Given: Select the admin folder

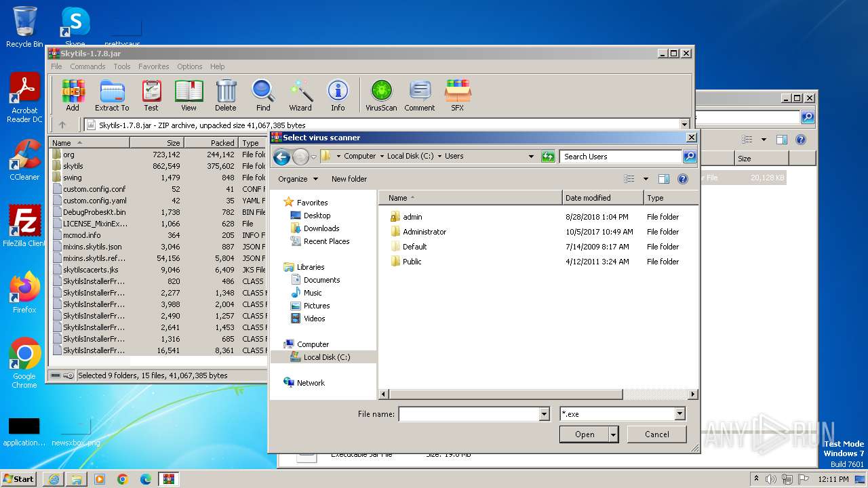Looking at the screenshot, I should (412, 217).
